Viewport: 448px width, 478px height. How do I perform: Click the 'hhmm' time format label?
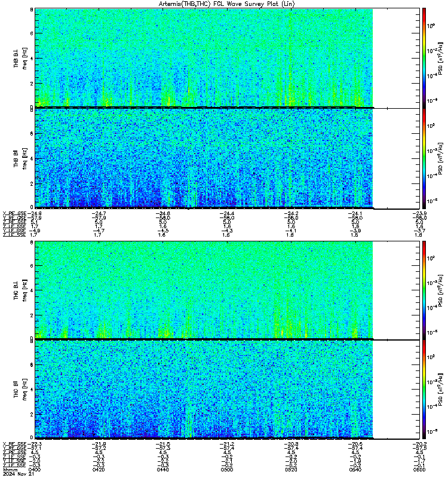point(10,470)
